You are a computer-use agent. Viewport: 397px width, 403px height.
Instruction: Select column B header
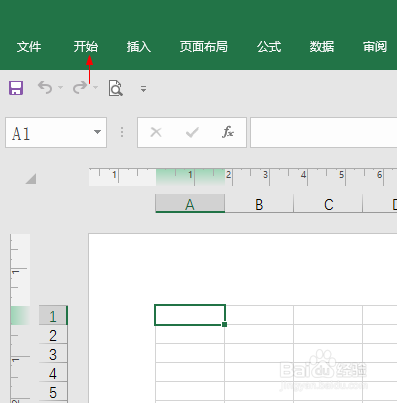tap(259, 204)
